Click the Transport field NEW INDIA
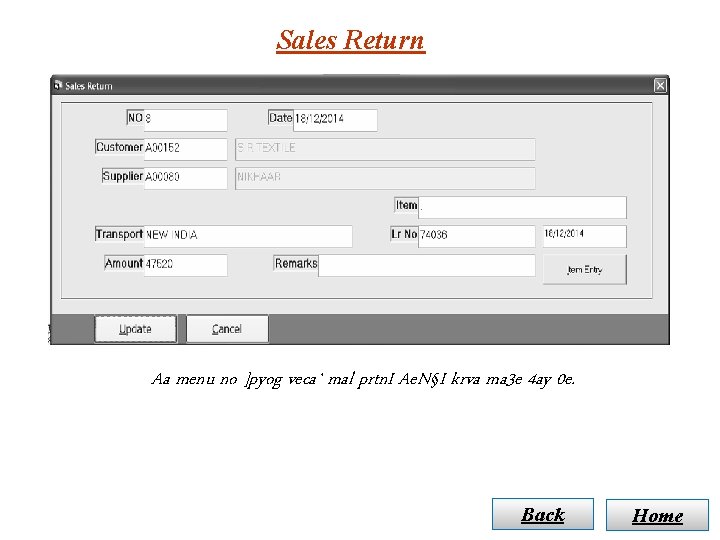The image size is (720, 540). tap(248, 236)
